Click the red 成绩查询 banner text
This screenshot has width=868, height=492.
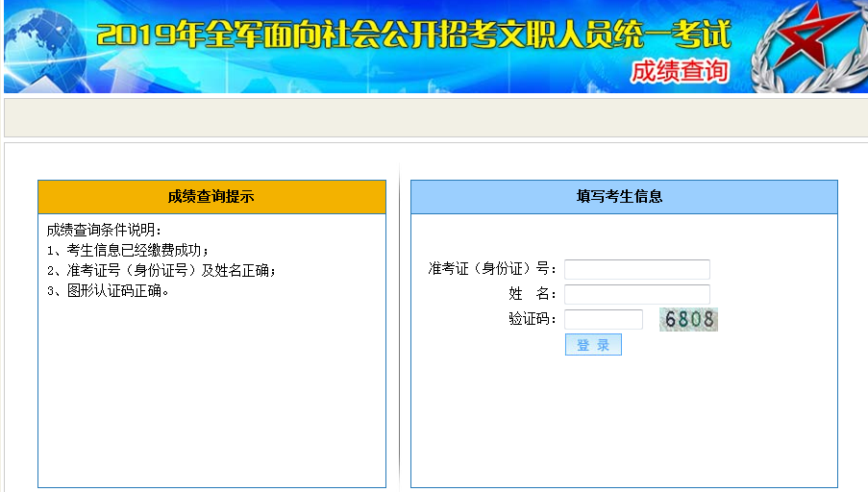[680, 71]
